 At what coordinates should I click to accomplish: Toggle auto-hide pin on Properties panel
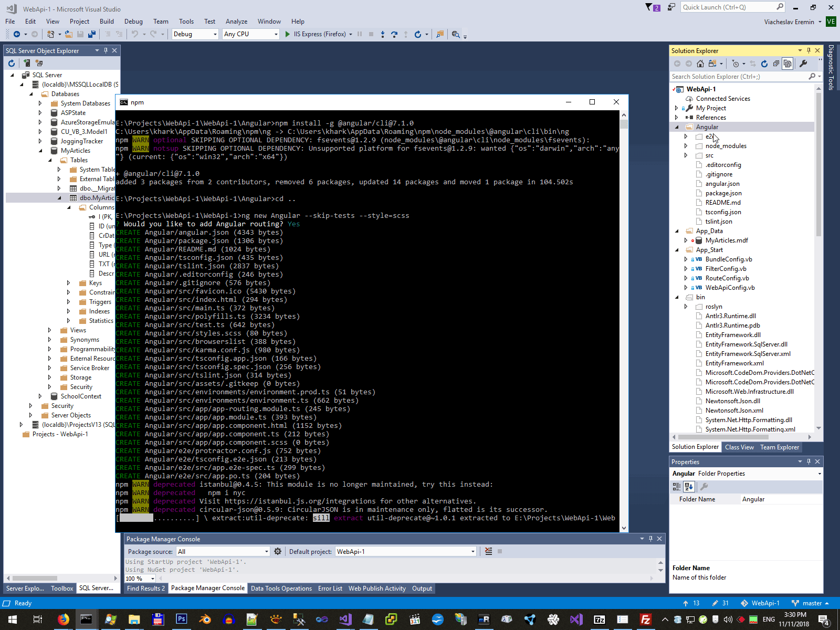pyautogui.click(x=808, y=461)
